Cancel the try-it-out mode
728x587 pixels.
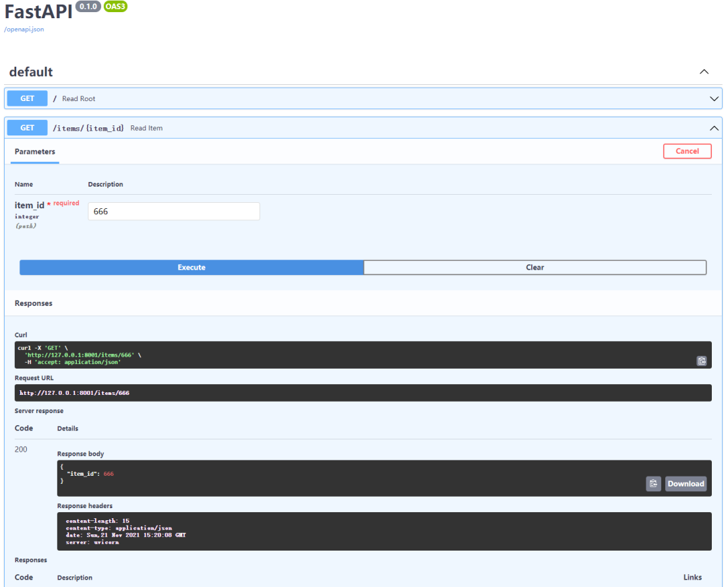(x=687, y=151)
